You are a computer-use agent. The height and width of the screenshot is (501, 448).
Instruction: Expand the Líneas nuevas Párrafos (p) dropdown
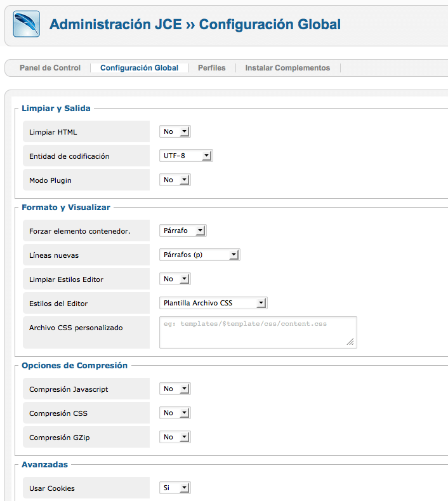(200, 255)
